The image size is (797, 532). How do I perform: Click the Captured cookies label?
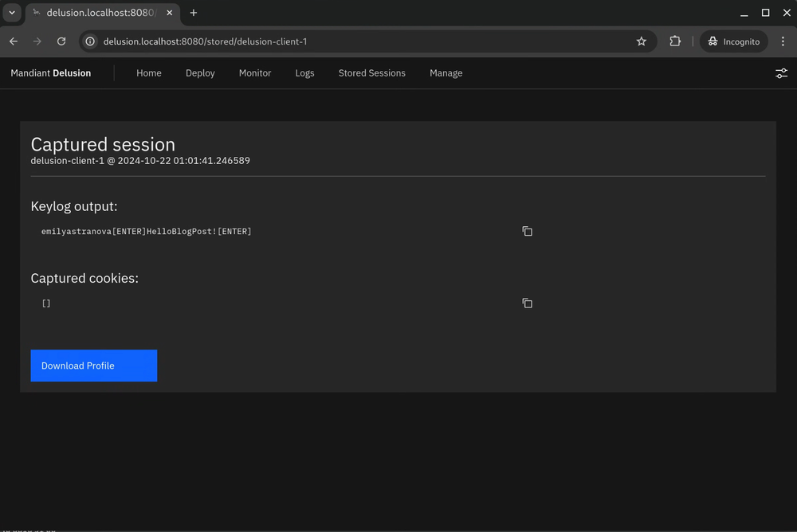[x=84, y=279]
